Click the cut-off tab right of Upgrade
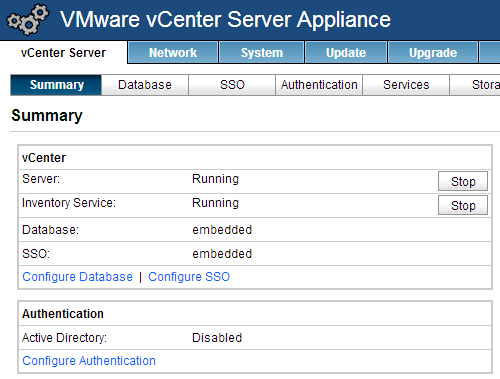The width and height of the screenshot is (500, 379). tap(490, 52)
